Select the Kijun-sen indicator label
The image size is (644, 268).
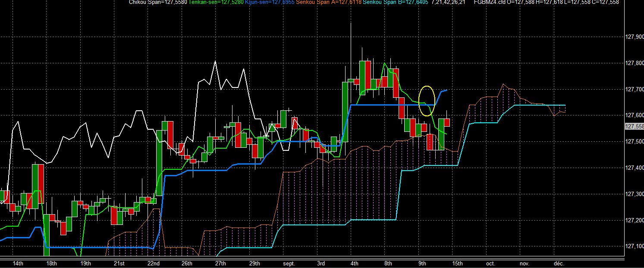266,2
